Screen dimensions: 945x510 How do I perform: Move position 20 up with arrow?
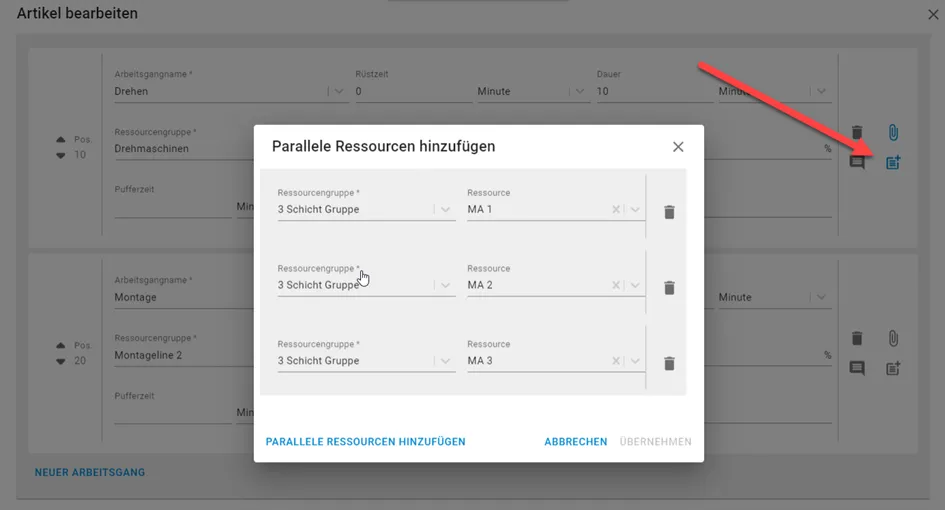click(x=60, y=345)
